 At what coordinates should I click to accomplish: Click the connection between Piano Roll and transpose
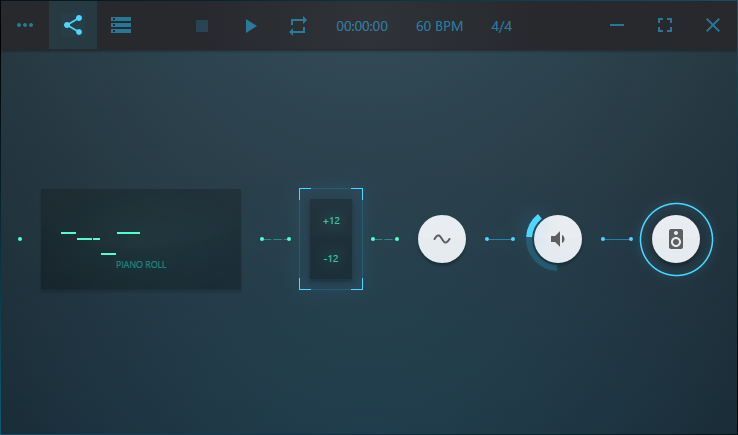[275, 239]
